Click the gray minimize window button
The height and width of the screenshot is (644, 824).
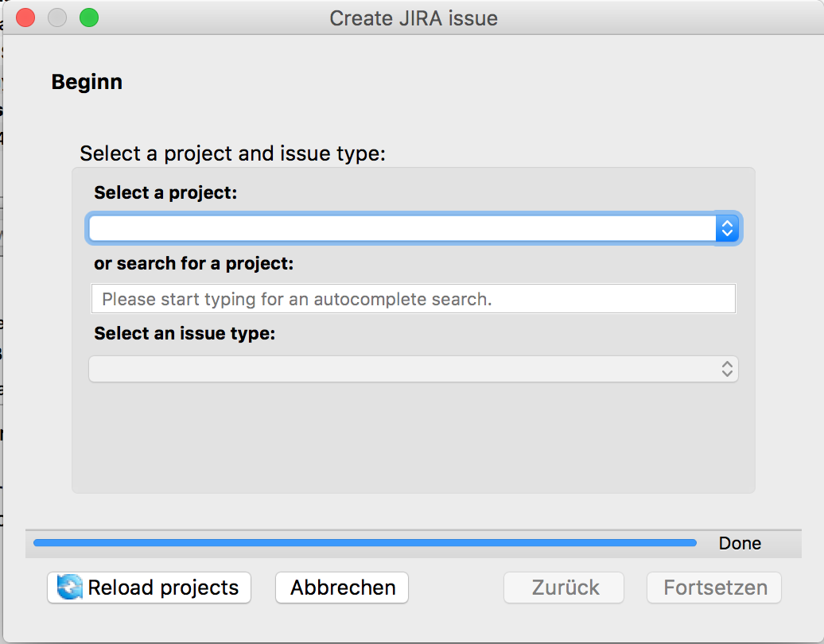pyautogui.click(x=57, y=17)
